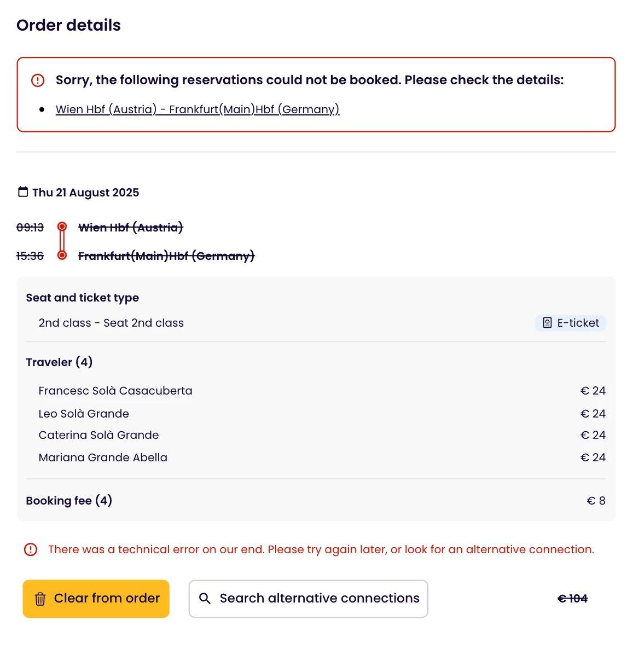Screen dimensions: 627x672
Task: Click the 2nd class - Seat 2nd class text
Action: tap(111, 323)
